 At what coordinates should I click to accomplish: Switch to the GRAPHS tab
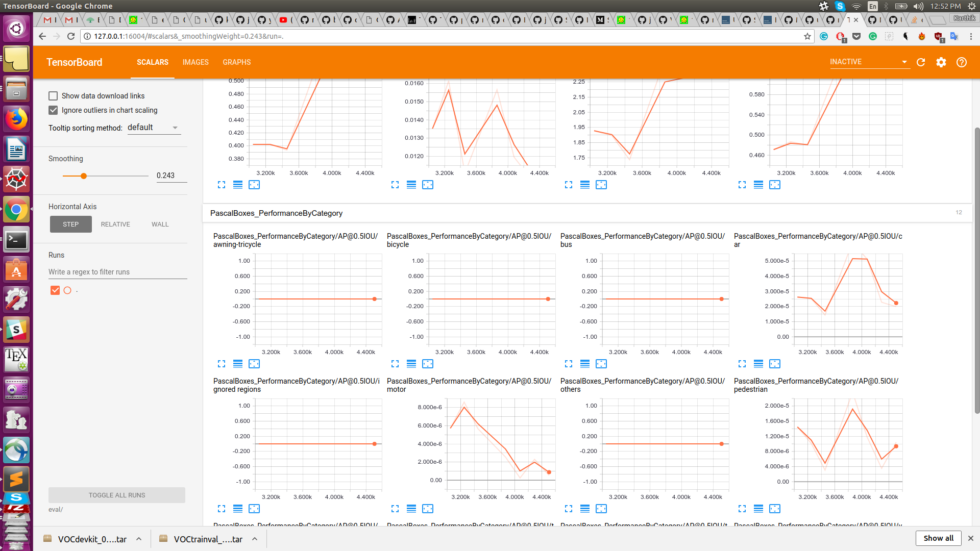click(x=237, y=62)
